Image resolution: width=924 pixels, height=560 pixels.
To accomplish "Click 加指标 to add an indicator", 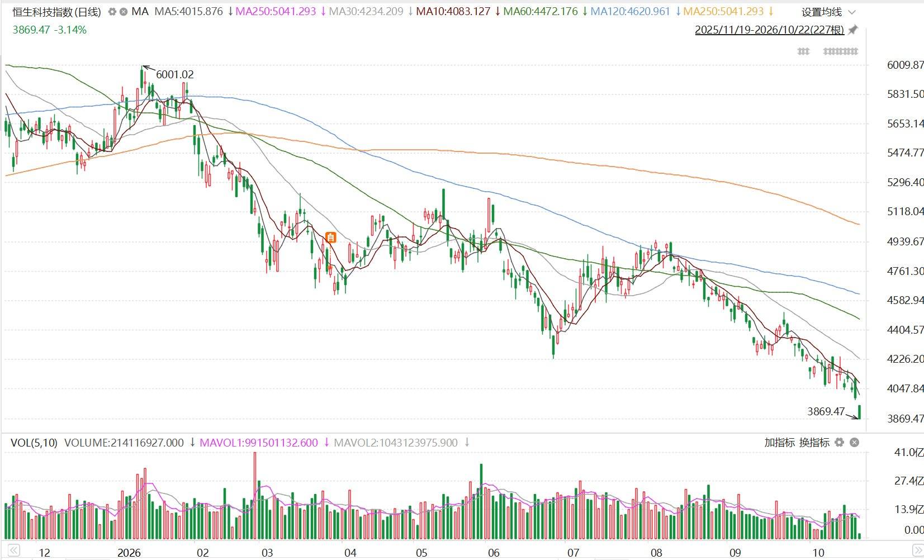I will 779,443.
